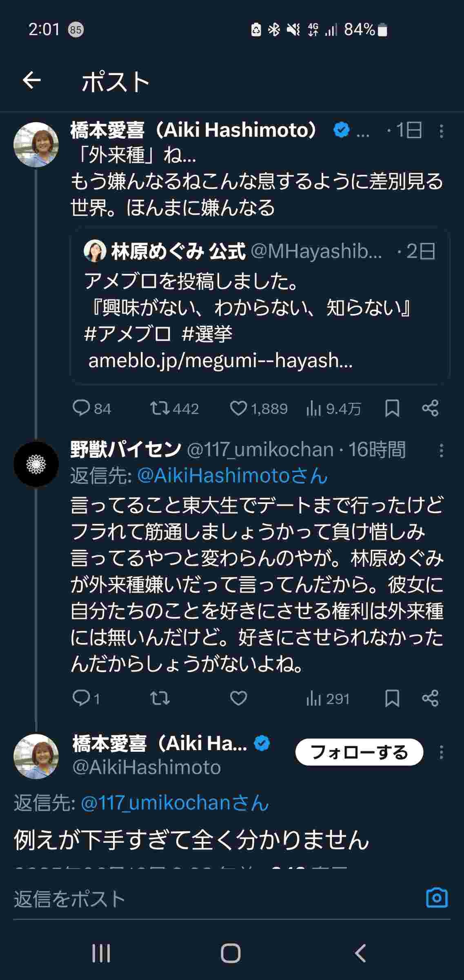Open quoted 林原めぐみ 公式 post
Viewport: 464px width, 980px height.
tap(260, 306)
